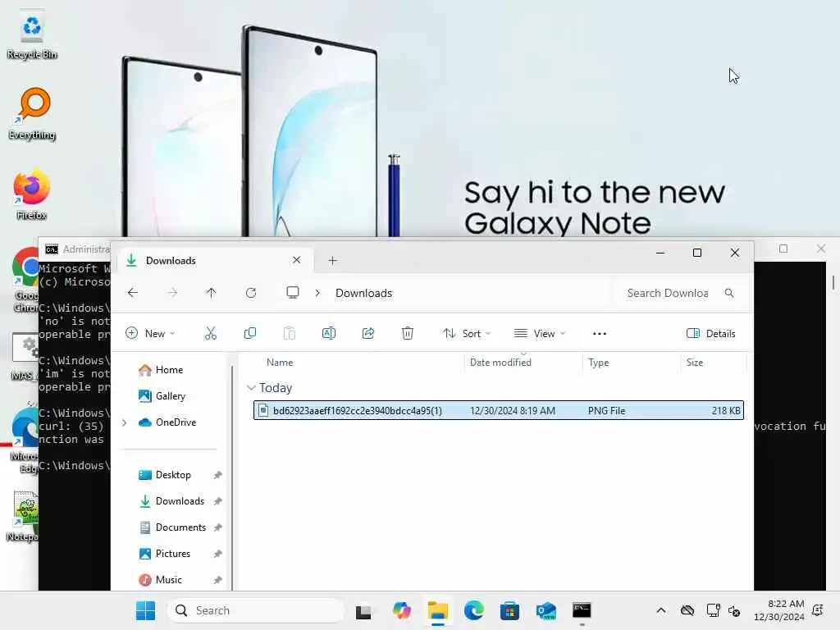Screen dimensions: 840x630
Task: Click the OneDrive cloud tray icon
Action: [x=687, y=610]
